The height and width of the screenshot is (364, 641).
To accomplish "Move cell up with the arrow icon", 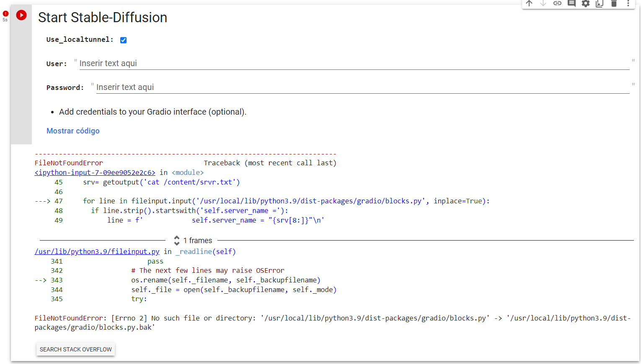I will [529, 3].
